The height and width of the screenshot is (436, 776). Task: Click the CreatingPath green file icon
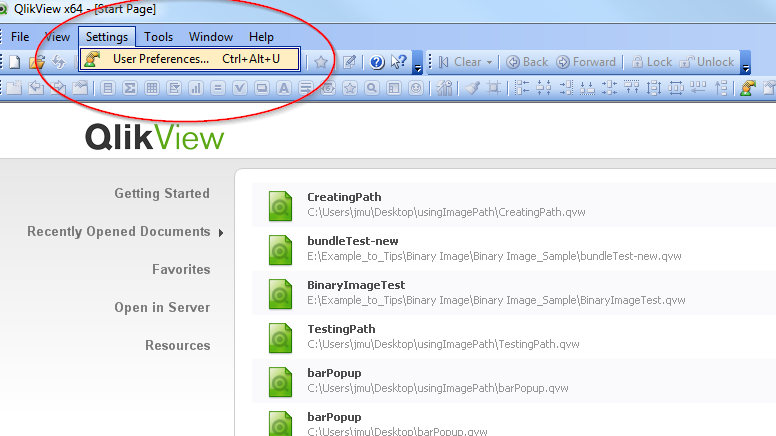(280, 206)
